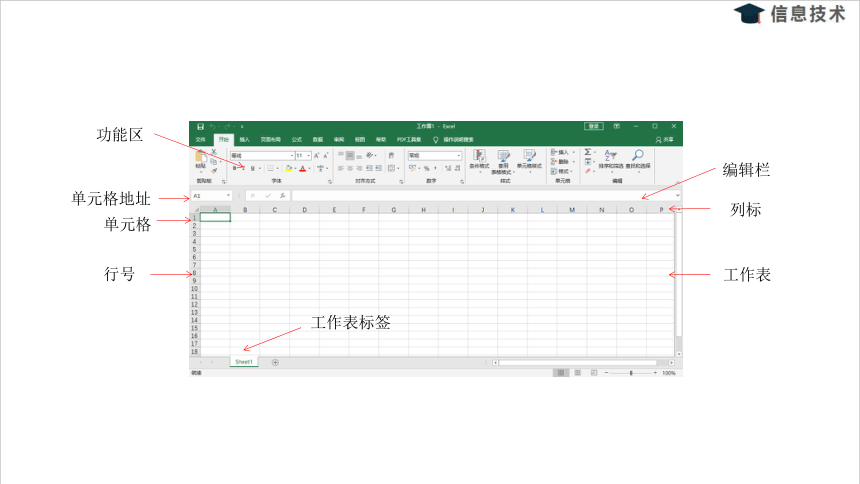Switch to the Data tab
Screen dimensions: 860x484
[318, 139]
